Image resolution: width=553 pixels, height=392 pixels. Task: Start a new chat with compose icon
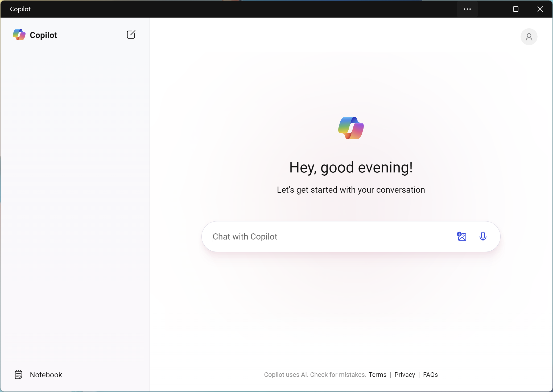click(131, 35)
